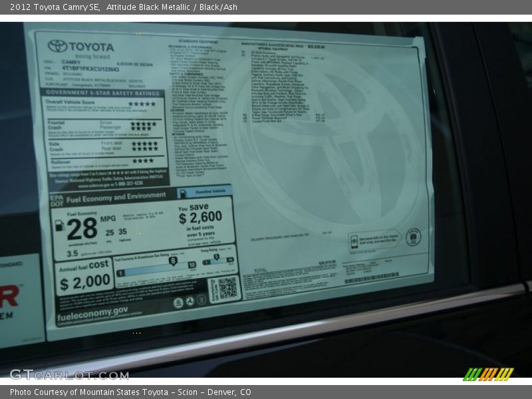The width and height of the screenshot is (532, 399).
Task: Click the Smog Rating scale marker
Action: point(216,258)
